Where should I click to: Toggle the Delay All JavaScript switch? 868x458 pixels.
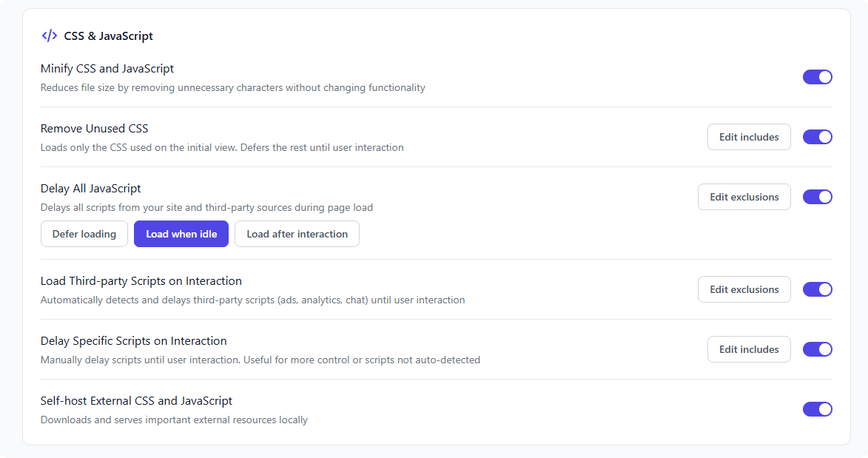tap(817, 197)
